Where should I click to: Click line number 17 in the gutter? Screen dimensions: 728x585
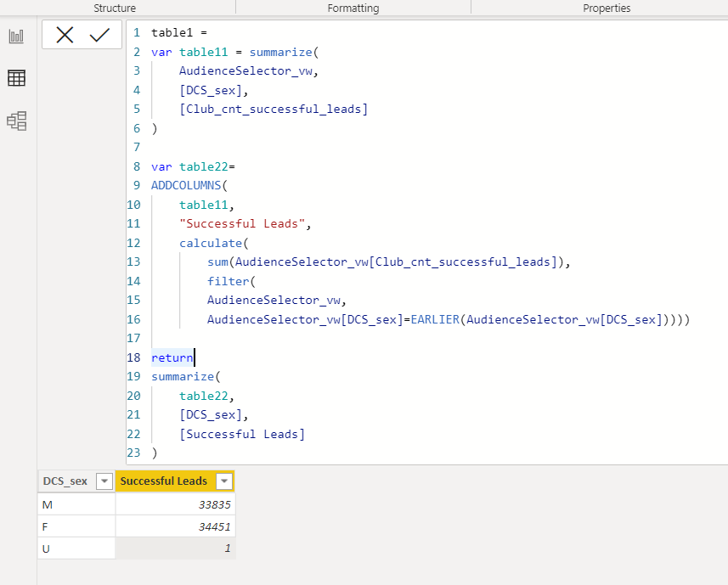133,338
